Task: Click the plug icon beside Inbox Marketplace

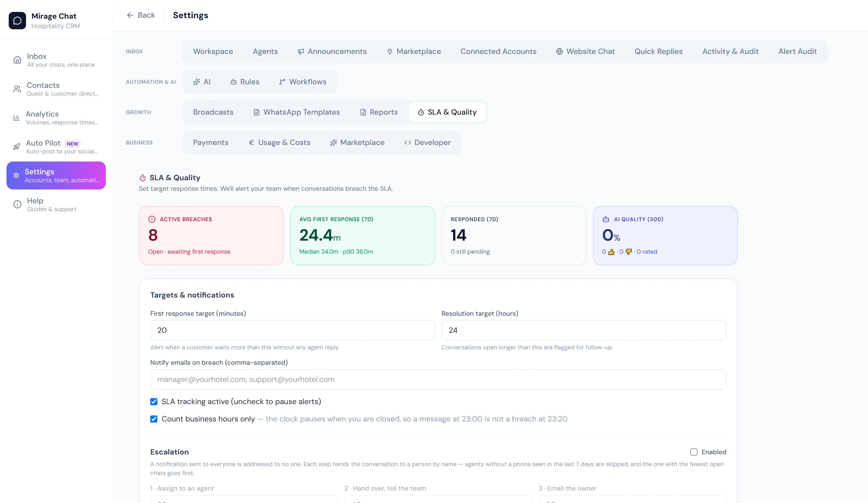Action: [x=390, y=51]
